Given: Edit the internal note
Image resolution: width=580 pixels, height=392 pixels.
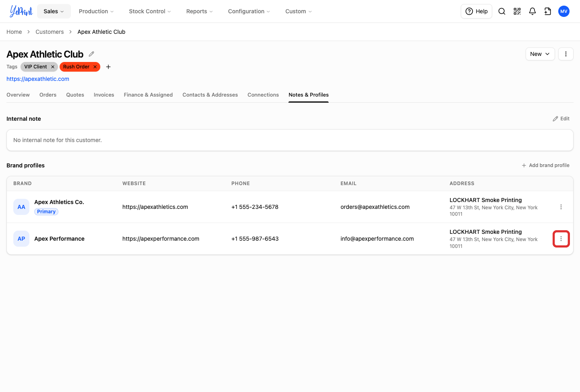Looking at the screenshot, I should coord(561,119).
